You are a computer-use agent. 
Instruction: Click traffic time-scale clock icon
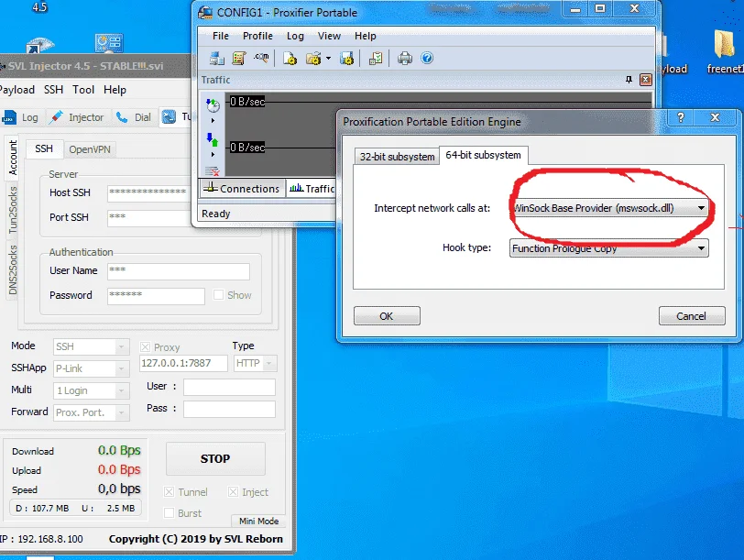213,105
